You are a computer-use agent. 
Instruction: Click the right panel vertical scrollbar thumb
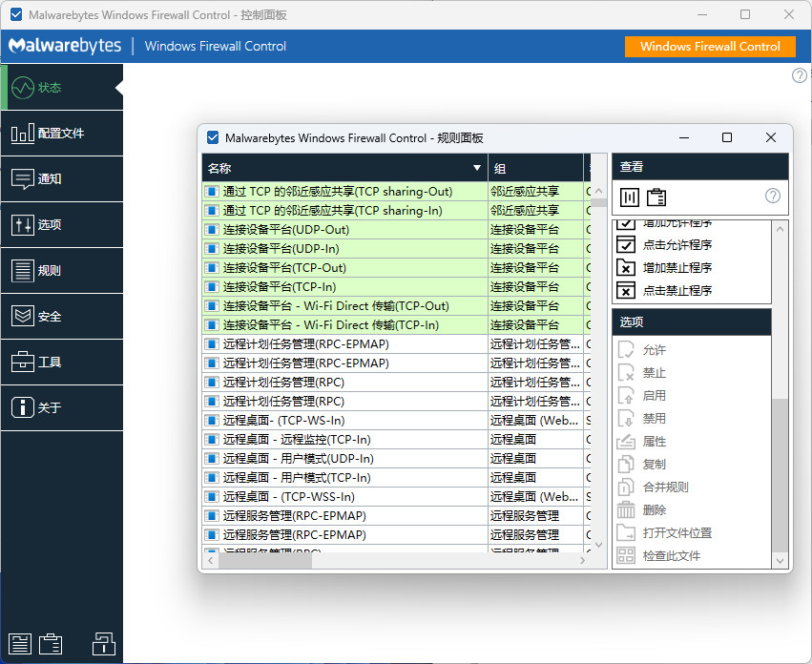click(780, 475)
